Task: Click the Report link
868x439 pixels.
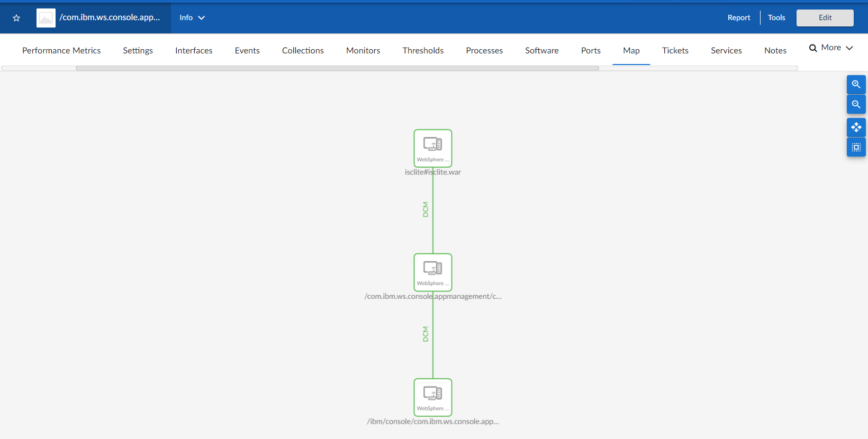Action: click(739, 18)
